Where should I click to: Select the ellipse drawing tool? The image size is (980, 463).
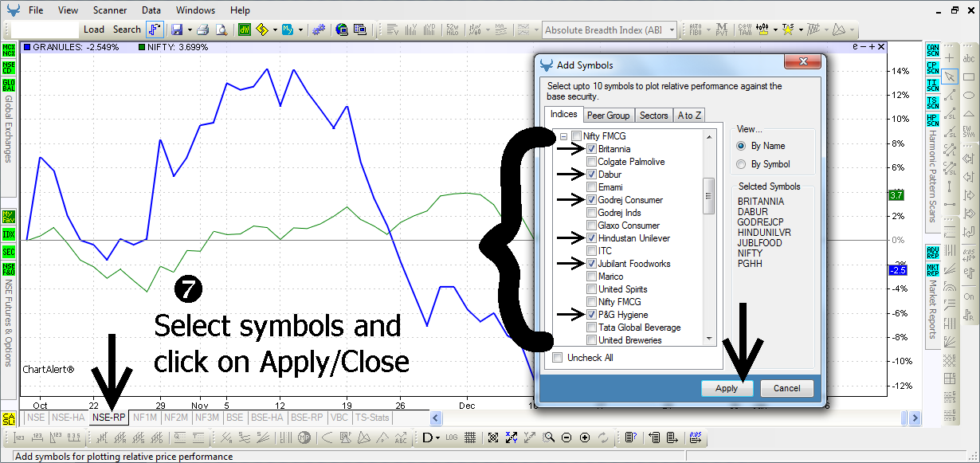click(969, 95)
